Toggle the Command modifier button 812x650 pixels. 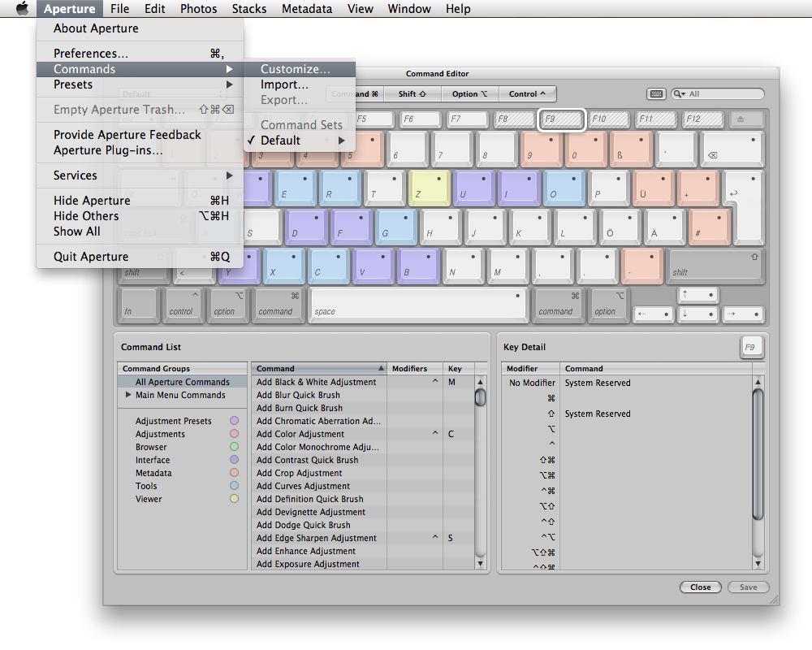(355, 93)
